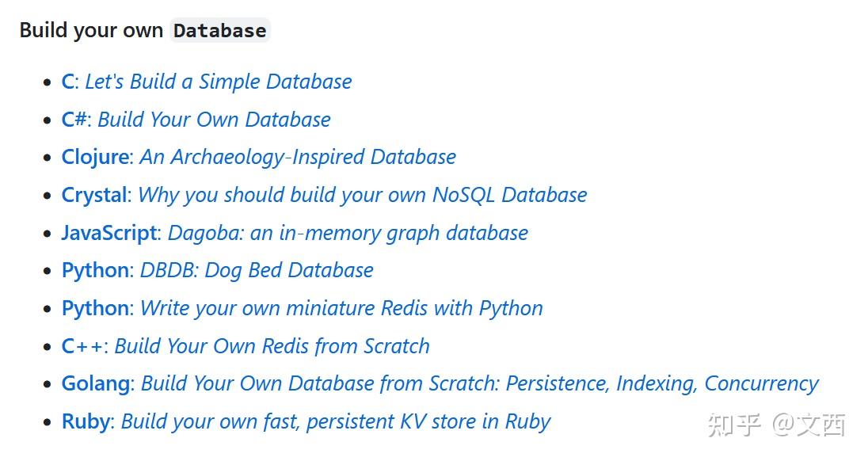The image size is (868, 461).
Task: Open "Why you should build your own NoSQL Database"
Action: pos(363,196)
